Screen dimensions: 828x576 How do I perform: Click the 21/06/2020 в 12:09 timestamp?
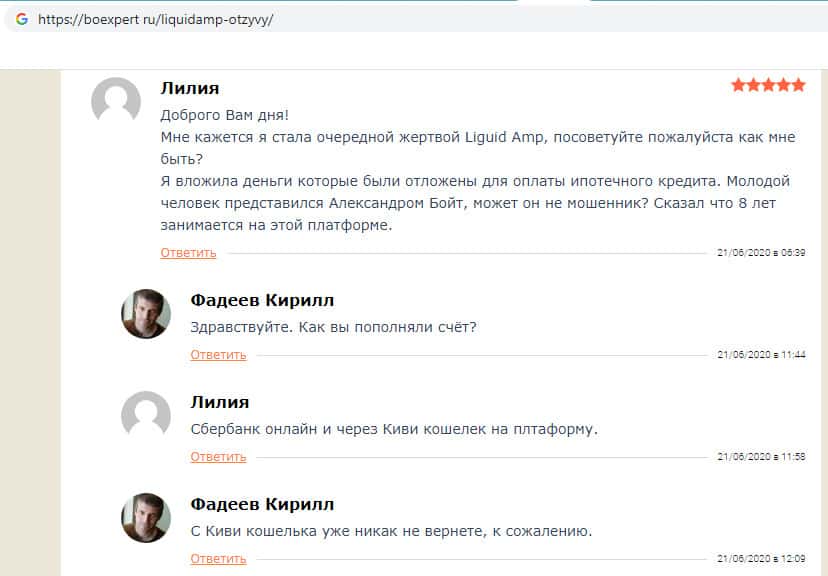[x=761, y=559]
